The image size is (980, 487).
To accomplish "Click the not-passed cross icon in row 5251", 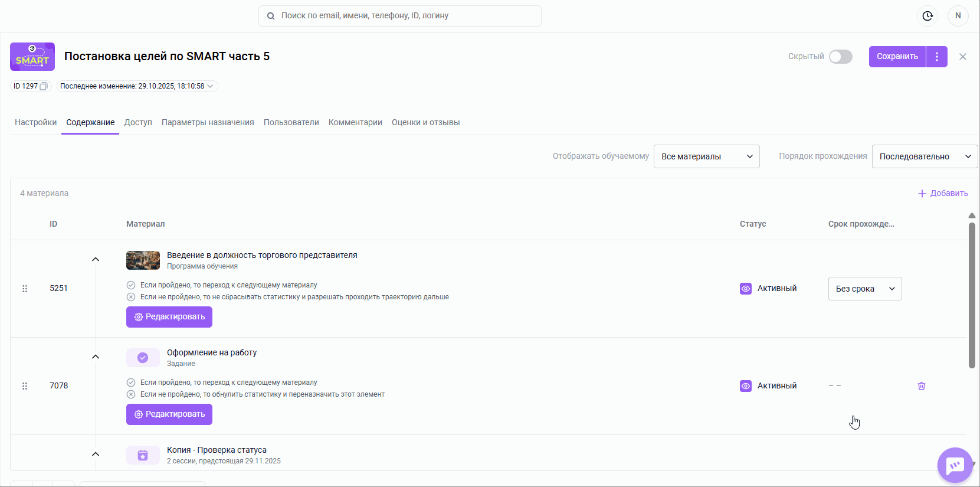I will (x=131, y=297).
